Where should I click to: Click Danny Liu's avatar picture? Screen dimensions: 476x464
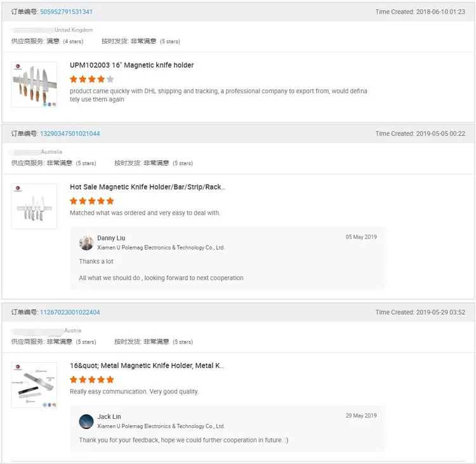tap(86, 242)
